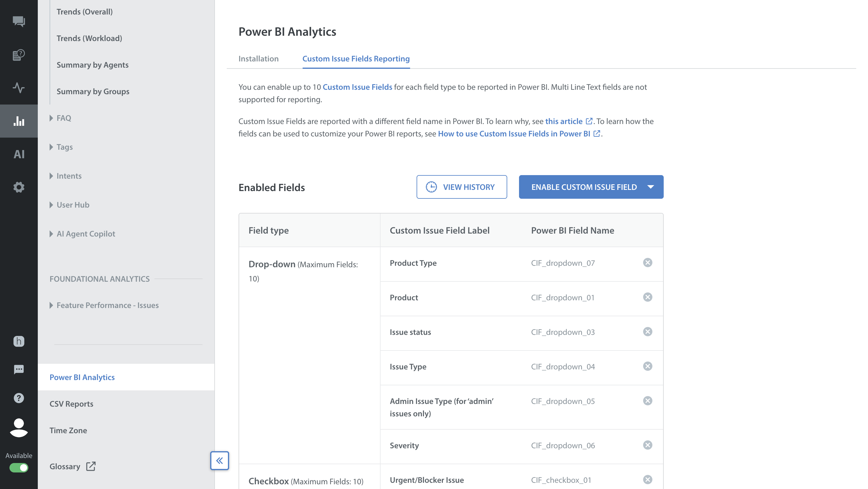Screen dimensions: 868x489
Task: Remove the Product Type enabled field
Action: click(647, 263)
